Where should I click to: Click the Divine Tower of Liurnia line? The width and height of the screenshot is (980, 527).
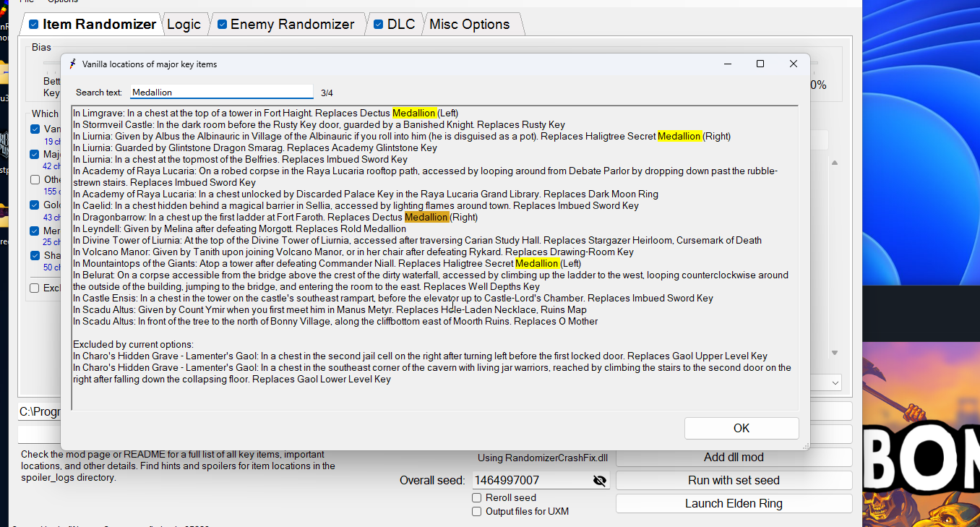point(417,241)
